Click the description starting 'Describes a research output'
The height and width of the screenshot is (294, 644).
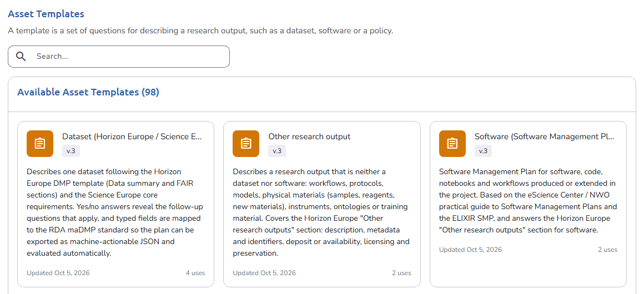click(321, 212)
